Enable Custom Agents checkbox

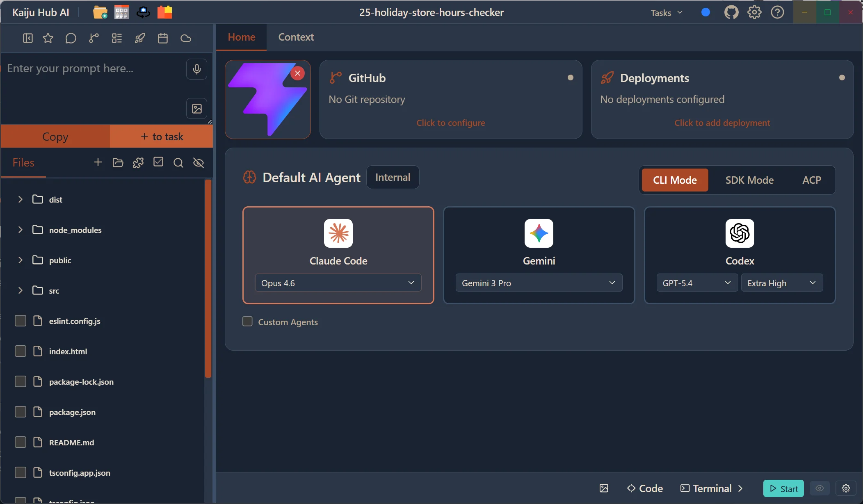tap(247, 321)
